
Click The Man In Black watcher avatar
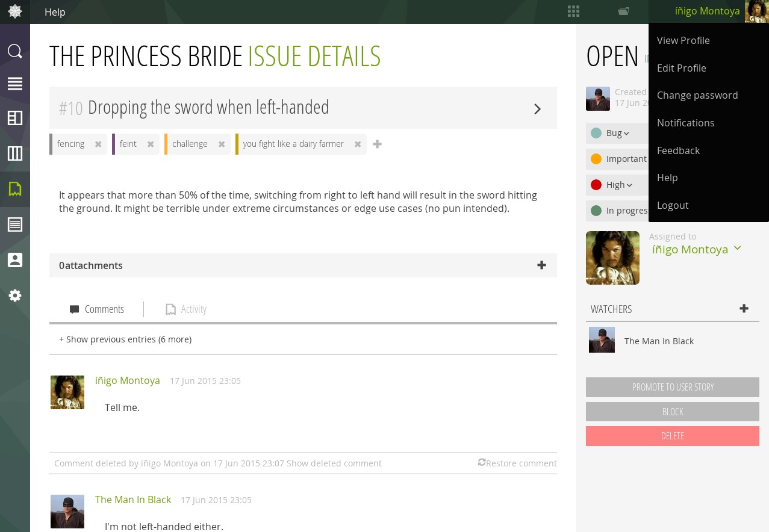click(602, 340)
